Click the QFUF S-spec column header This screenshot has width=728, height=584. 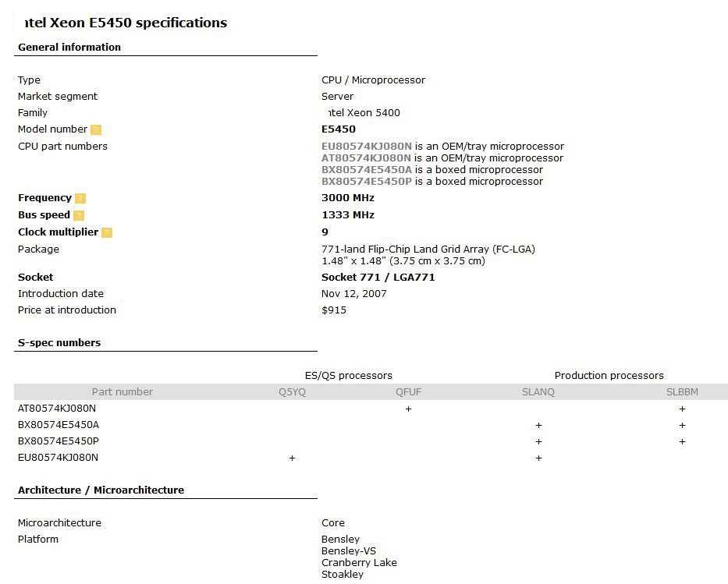click(x=408, y=392)
